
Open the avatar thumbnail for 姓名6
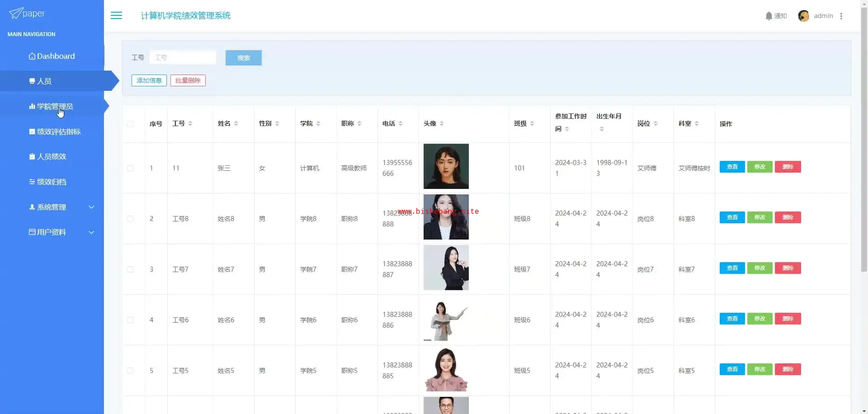[x=446, y=318]
